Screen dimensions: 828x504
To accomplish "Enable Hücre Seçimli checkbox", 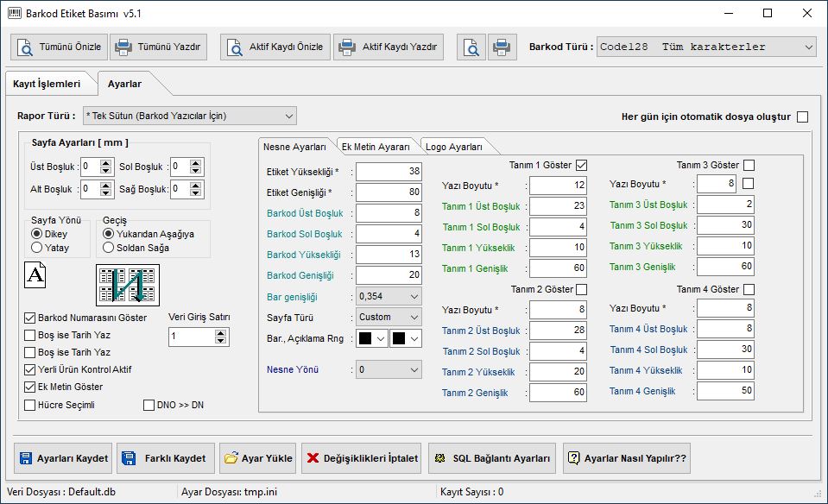I will click(x=30, y=405).
